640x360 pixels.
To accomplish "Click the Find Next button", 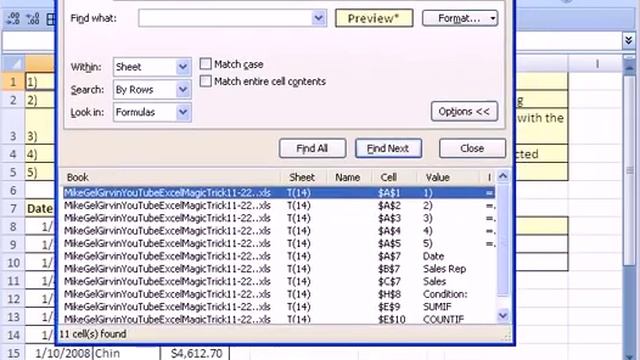I will (388, 148).
